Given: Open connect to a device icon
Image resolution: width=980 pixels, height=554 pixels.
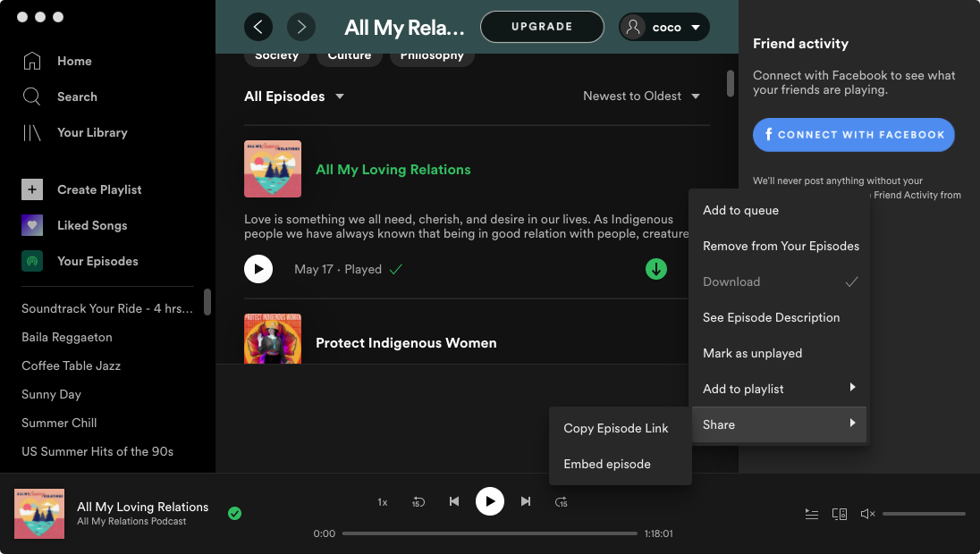Looking at the screenshot, I should [839, 514].
